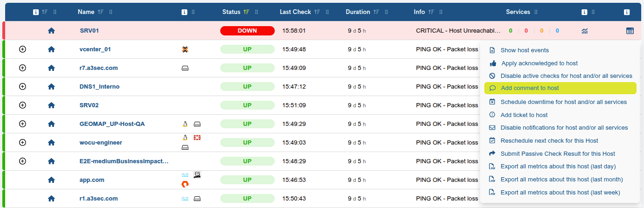Screen dimensions: 644x208
Task: Choose 'Show host events' from the menu
Action: tap(524, 50)
